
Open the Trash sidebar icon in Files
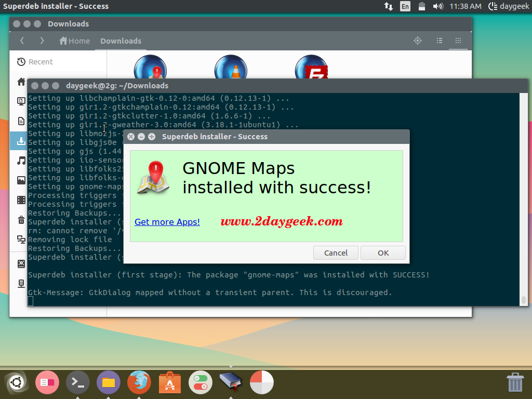[21, 220]
